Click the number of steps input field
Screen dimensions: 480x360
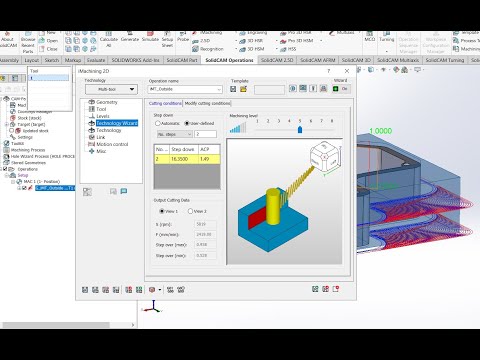point(205,134)
